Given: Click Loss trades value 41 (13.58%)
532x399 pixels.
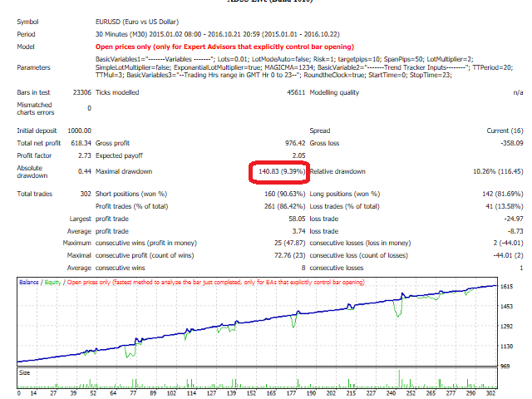Looking at the screenshot, I should tap(506, 206).
